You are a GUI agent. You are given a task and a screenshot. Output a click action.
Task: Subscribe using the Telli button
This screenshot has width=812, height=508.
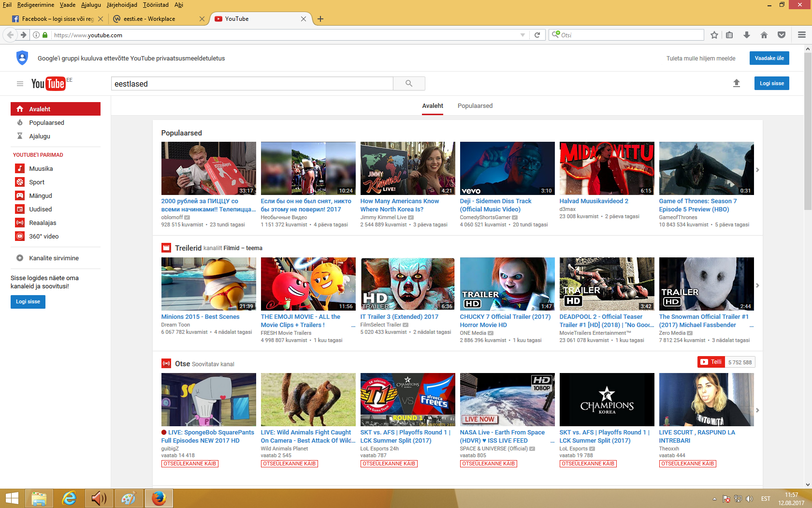pyautogui.click(x=711, y=362)
